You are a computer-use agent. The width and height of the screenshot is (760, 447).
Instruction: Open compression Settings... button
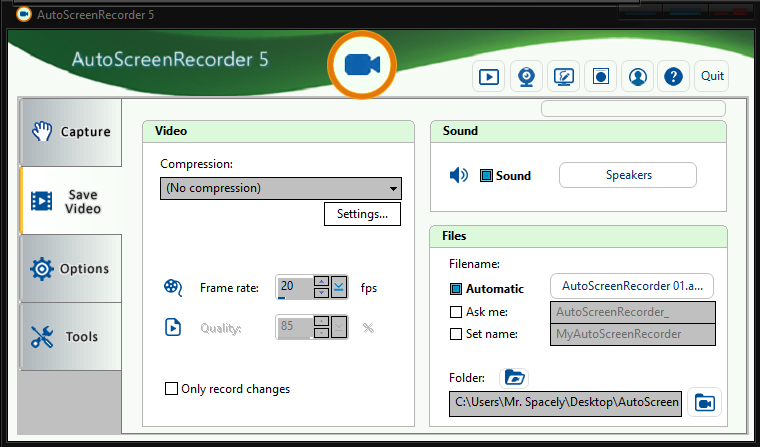pyautogui.click(x=362, y=214)
